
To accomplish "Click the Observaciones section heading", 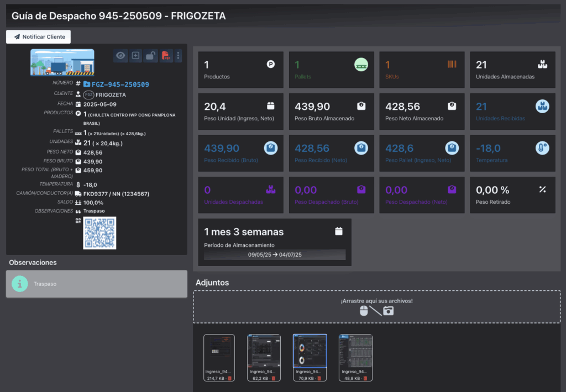I will click(33, 263).
